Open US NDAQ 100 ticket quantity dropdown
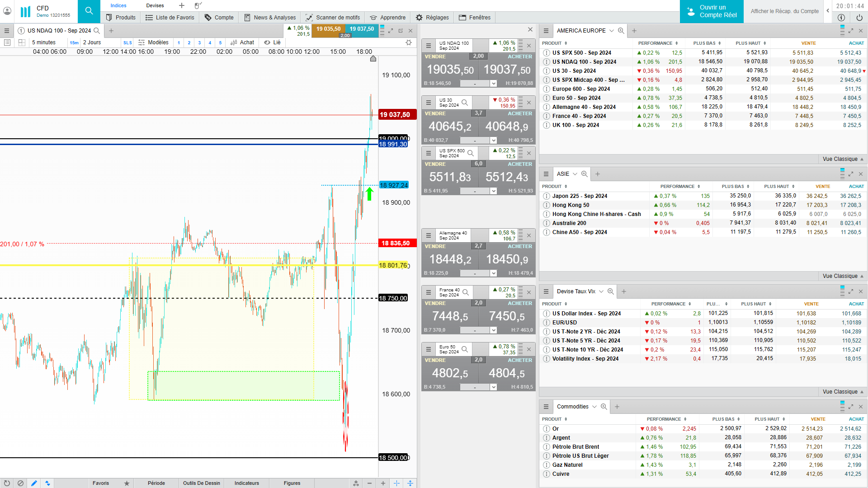The image size is (868, 488). [494, 84]
